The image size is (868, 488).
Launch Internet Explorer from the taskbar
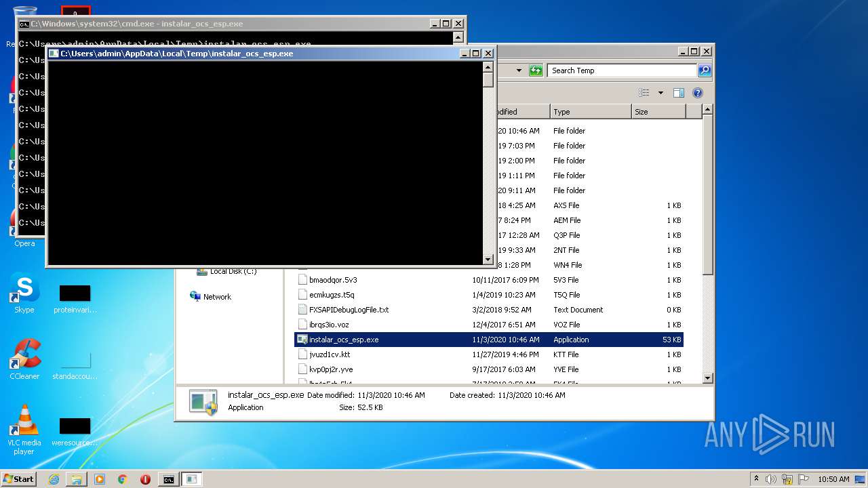click(x=54, y=479)
